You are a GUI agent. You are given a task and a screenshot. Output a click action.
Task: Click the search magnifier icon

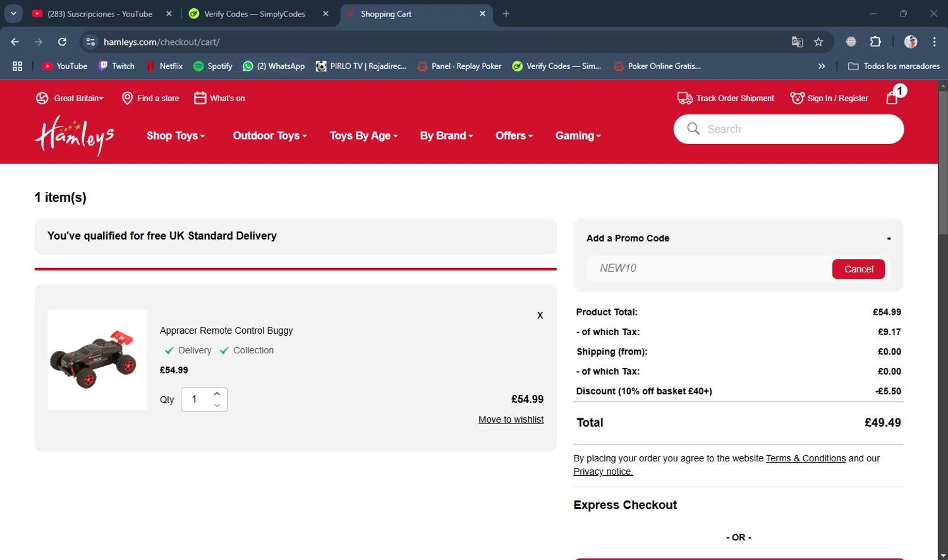click(x=693, y=129)
